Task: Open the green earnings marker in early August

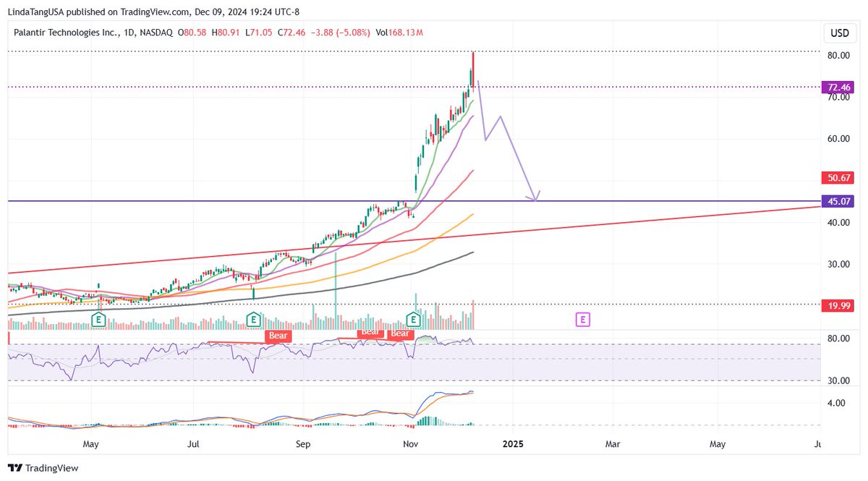Action: click(x=254, y=319)
